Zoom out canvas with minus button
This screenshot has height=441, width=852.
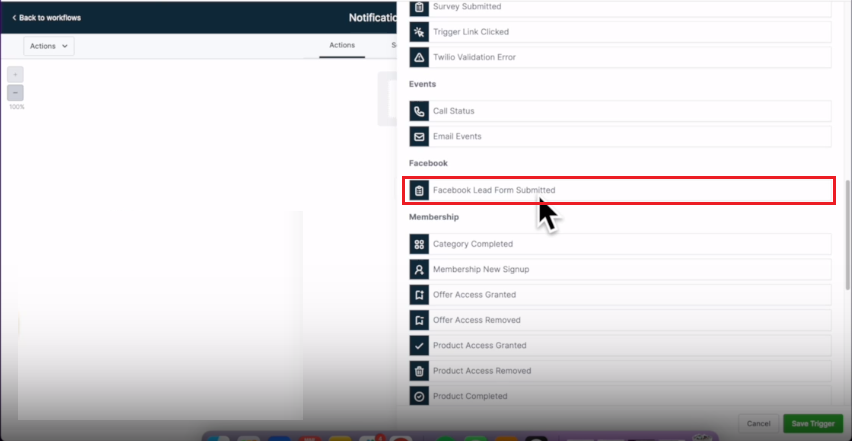[15, 93]
